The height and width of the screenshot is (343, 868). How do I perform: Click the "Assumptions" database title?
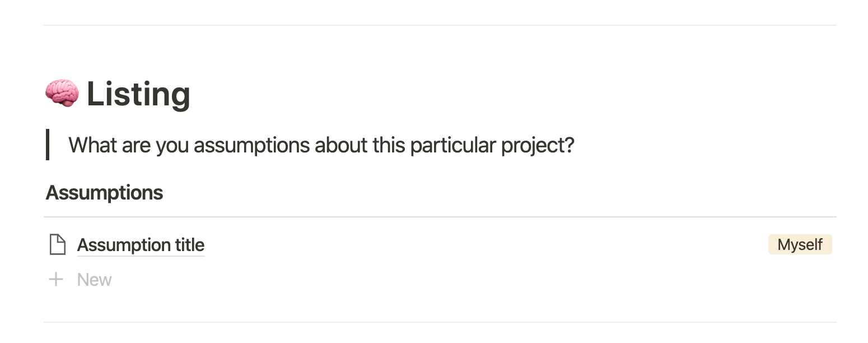tap(104, 193)
